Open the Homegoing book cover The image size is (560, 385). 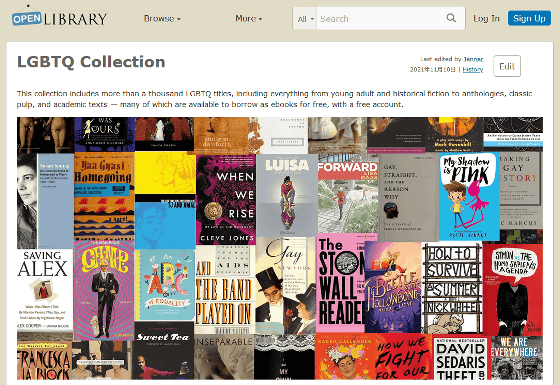(104, 196)
